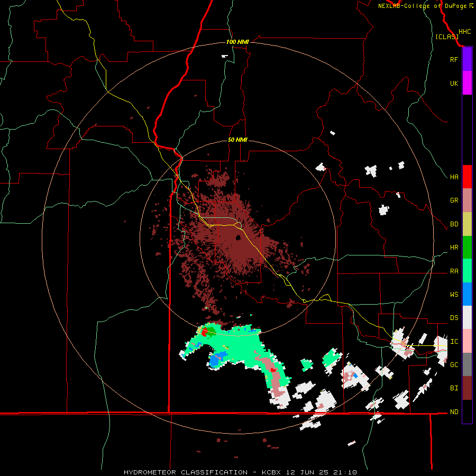Select the GR graupel legend color
This screenshot has height=476, width=476.
point(467,200)
